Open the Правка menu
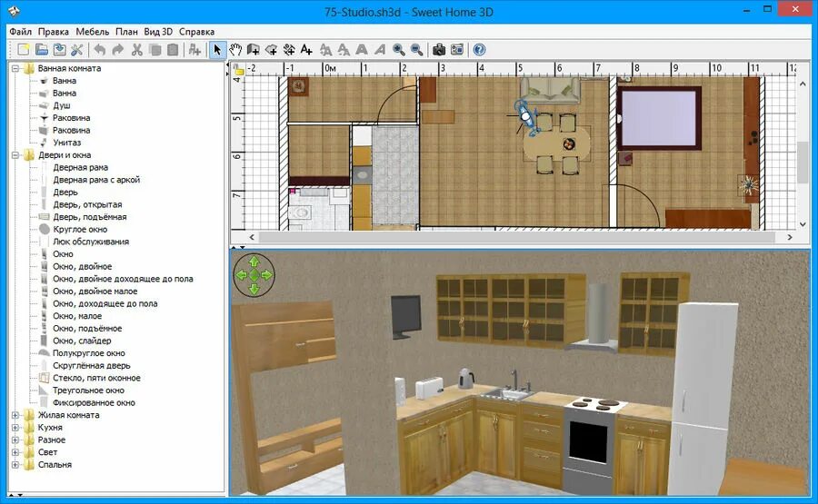 (54, 32)
